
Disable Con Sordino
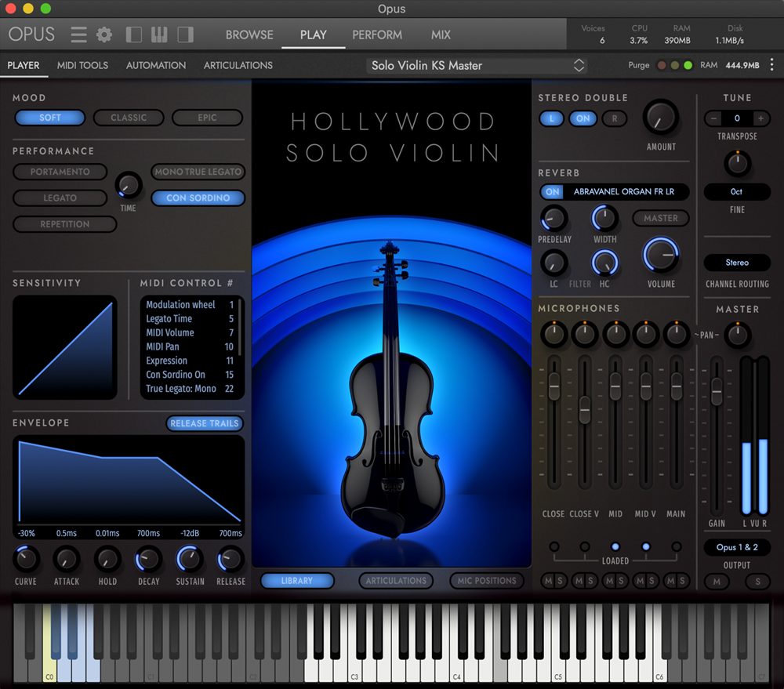[198, 198]
